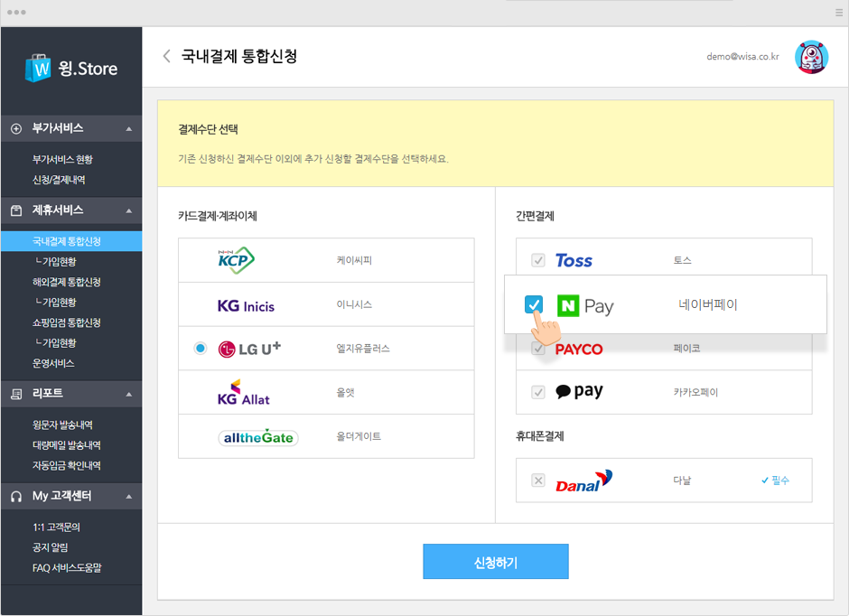The height and width of the screenshot is (616, 849).
Task: Click the 제휴서비스 section header
Action: (x=71, y=210)
